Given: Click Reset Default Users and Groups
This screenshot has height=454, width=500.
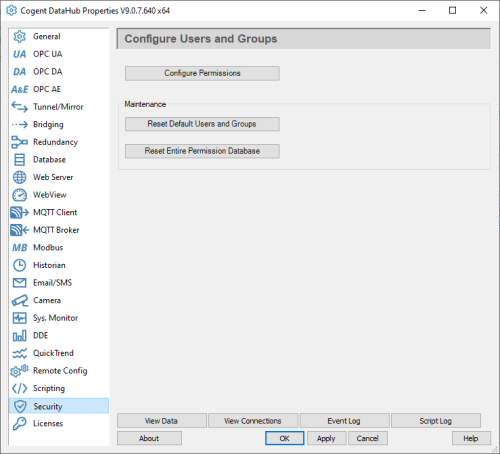Looking at the screenshot, I should click(x=202, y=124).
